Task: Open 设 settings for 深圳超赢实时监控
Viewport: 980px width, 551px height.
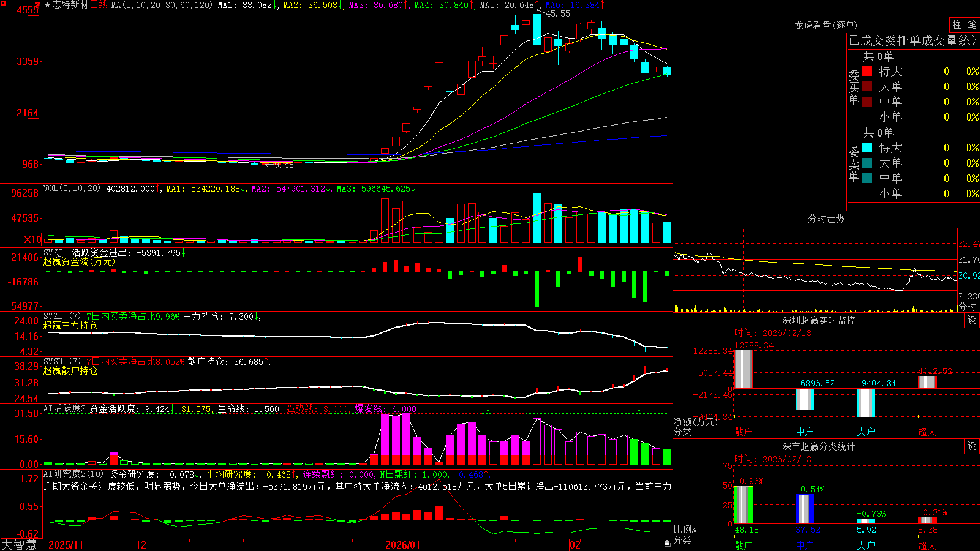Action: [972, 320]
